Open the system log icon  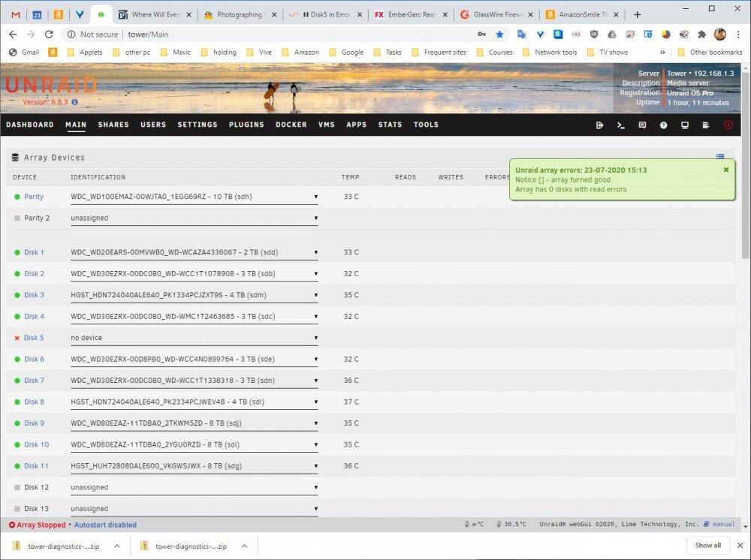point(706,125)
